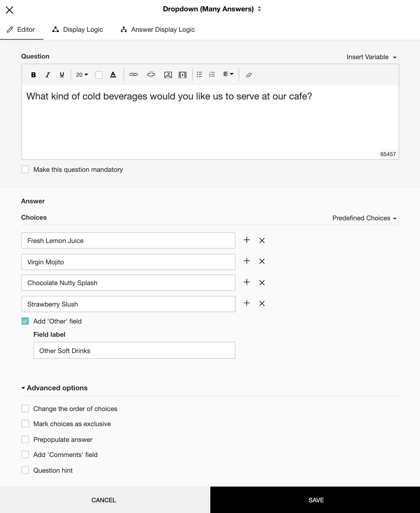Insert an image into the question
The width and height of the screenshot is (420, 513).
tap(168, 75)
